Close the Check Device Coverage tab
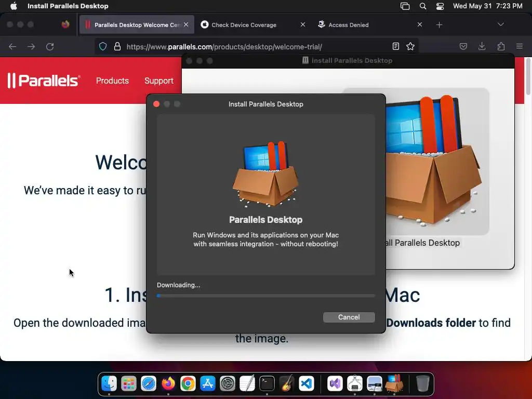Image resolution: width=532 pixels, height=399 pixels. pyautogui.click(x=303, y=24)
